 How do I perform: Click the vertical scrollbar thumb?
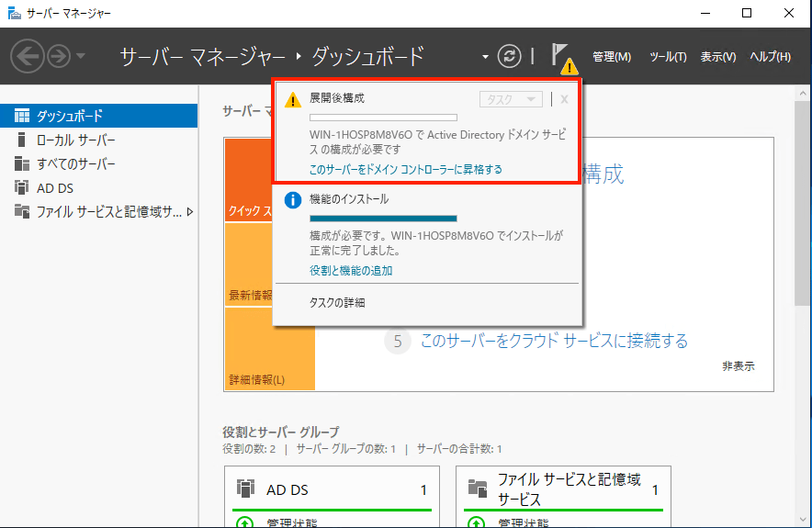coord(803,204)
